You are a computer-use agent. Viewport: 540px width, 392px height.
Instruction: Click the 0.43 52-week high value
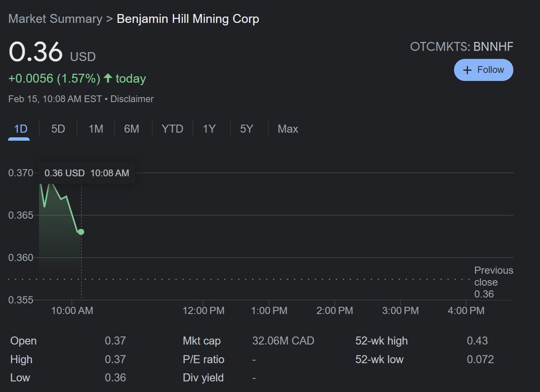point(477,341)
